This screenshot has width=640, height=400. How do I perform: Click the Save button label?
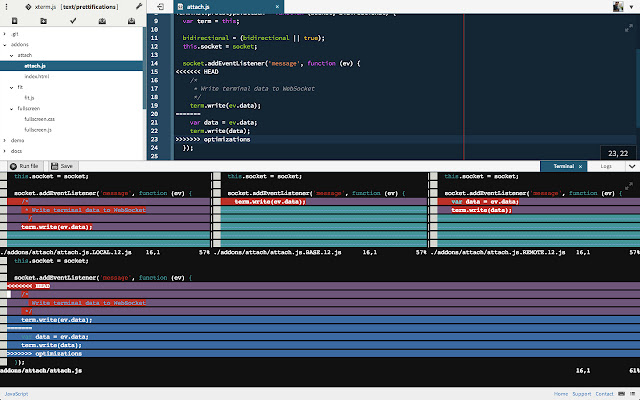(x=67, y=166)
